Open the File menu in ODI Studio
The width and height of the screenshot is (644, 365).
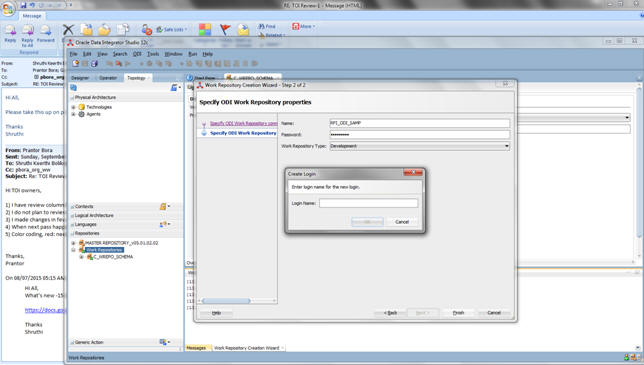point(74,54)
